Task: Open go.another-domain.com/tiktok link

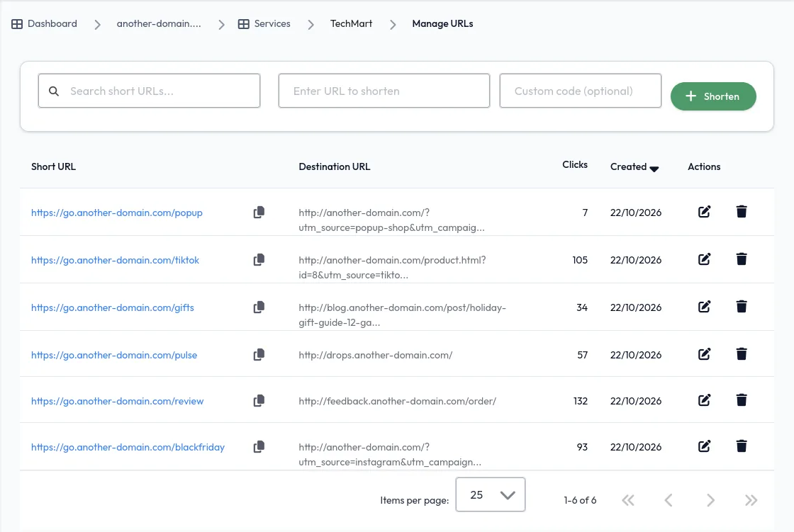Action: tap(115, 260)
